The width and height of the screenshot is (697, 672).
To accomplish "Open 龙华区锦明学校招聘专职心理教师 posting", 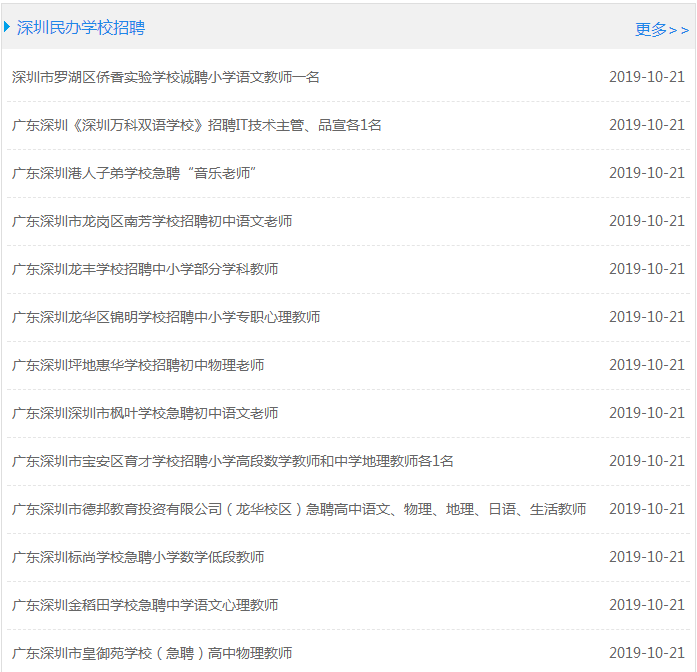I will click(166, 317).
